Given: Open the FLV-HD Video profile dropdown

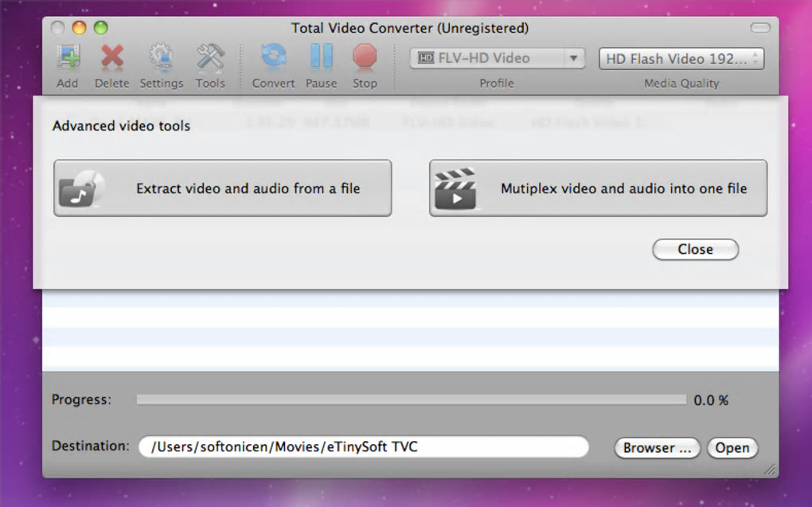Looking at the screenshot, I should 497,58.
